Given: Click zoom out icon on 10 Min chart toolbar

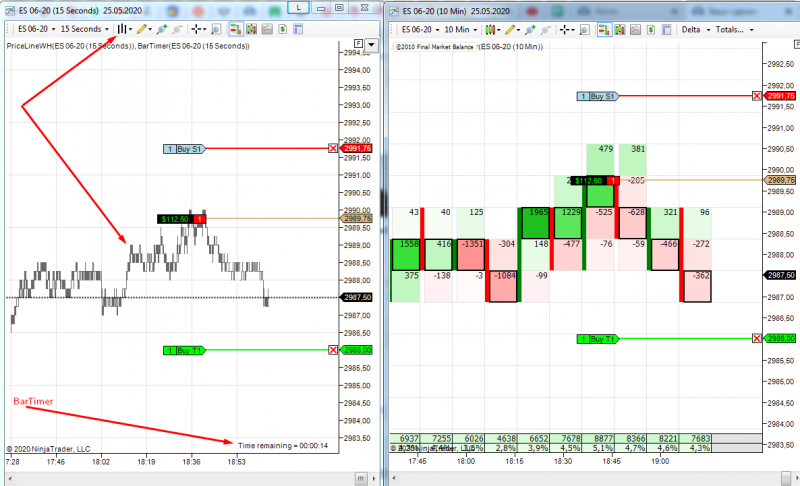Looking at the screenshot, I should point(545,30).
